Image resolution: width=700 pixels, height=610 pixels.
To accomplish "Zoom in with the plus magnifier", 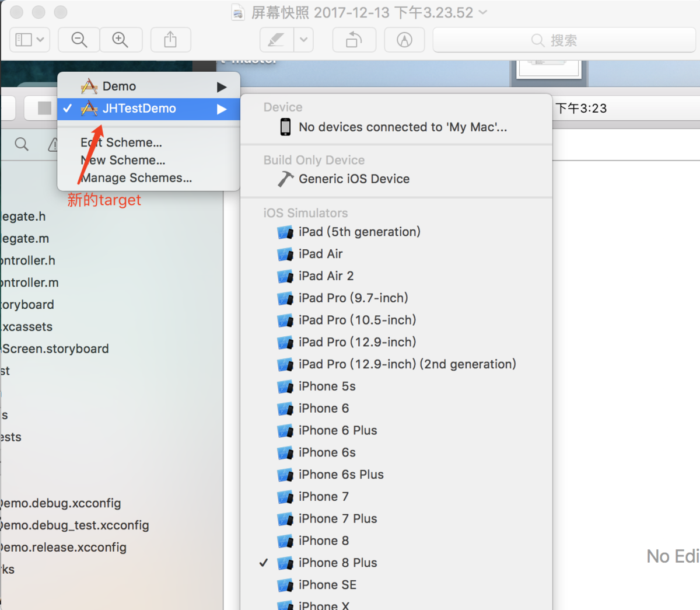I will (121, 40).
